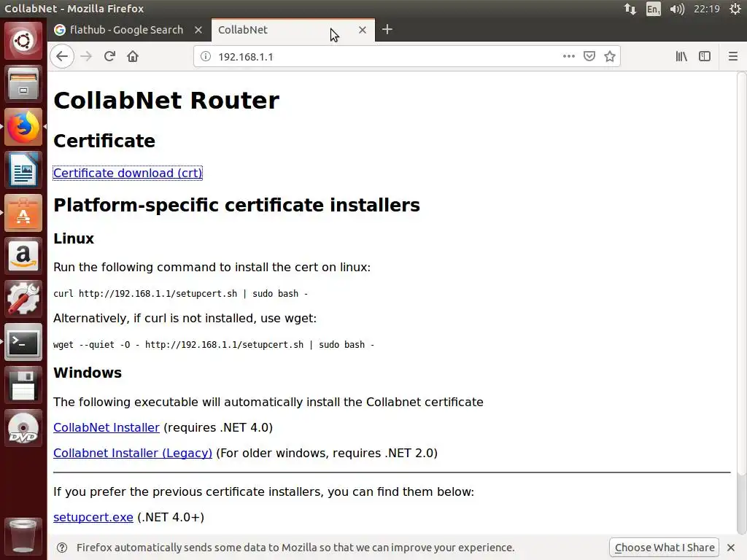This screenshot has width=747, height=560.
Task: Reload the current page
Action: pos(109,57)
